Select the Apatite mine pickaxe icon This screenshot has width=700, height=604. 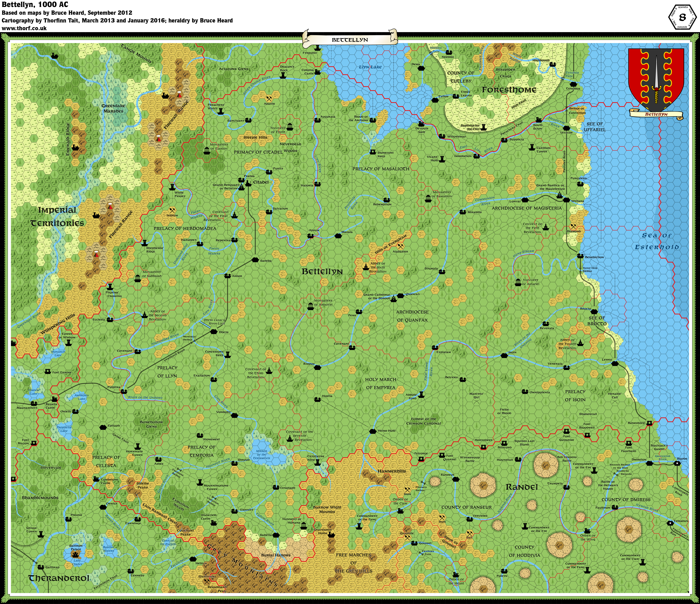click(269, 99)
